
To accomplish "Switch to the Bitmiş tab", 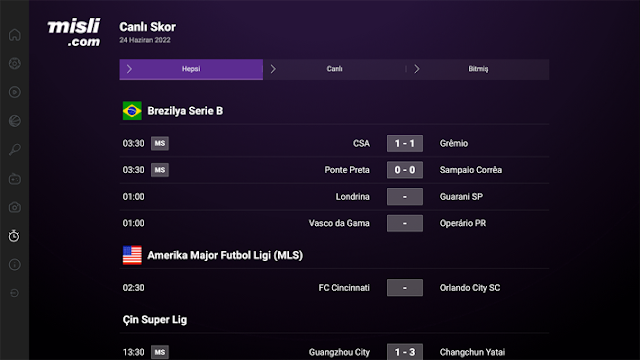I will pos(478,69).
